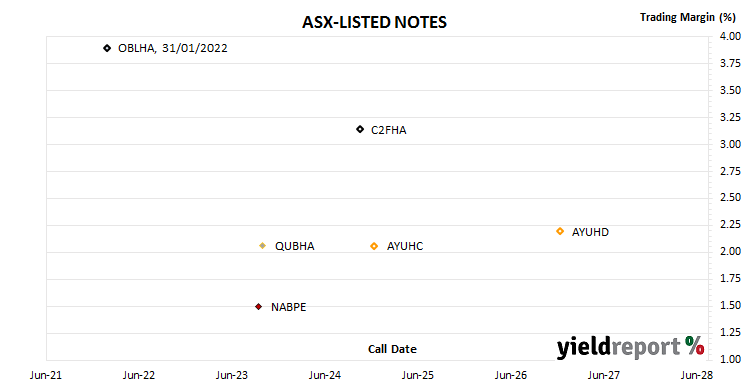
Task: Select the C2FHA black diamond marker
Action: coord(360,129)
